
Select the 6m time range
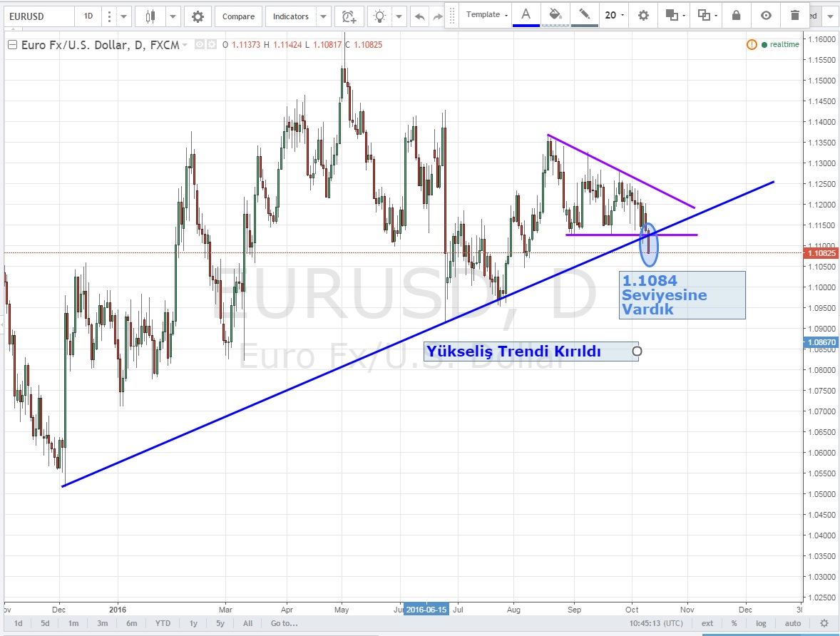pyautogui.click(x=132, y=623)
